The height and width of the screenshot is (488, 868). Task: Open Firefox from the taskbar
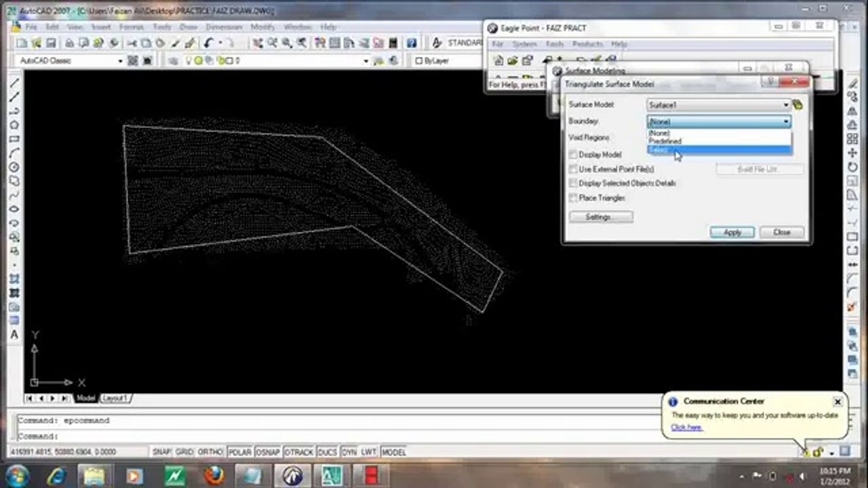pyautogui.click(x=214, y=475)
